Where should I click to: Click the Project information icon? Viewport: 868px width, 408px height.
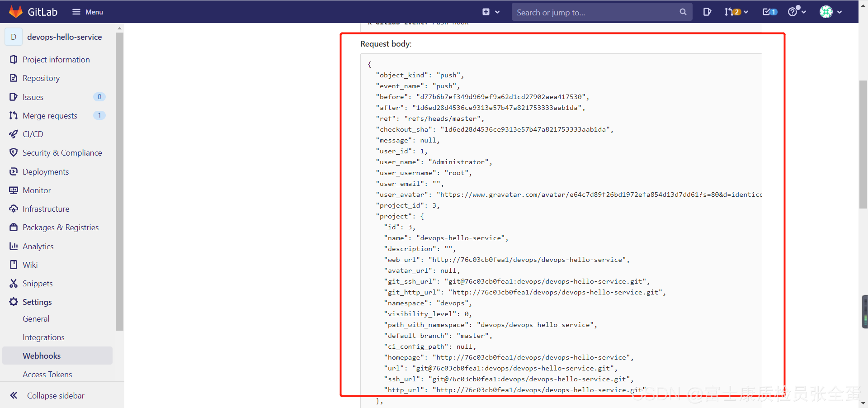click(x=14, y=59)
